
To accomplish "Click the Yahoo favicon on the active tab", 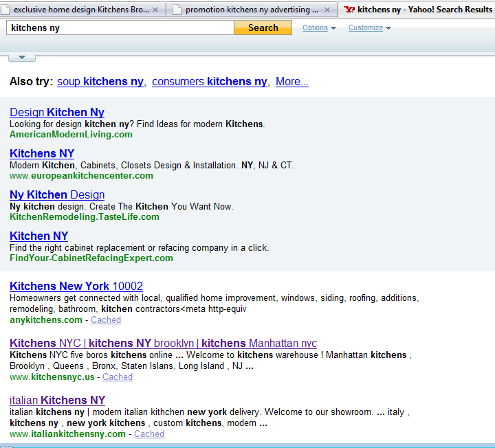I will tap(349, 10).
